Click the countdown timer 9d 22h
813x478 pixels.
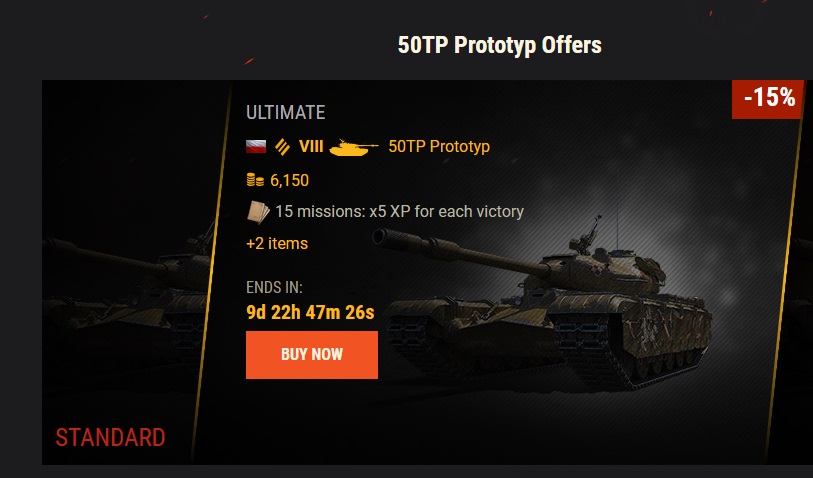[x=310, y=312]
